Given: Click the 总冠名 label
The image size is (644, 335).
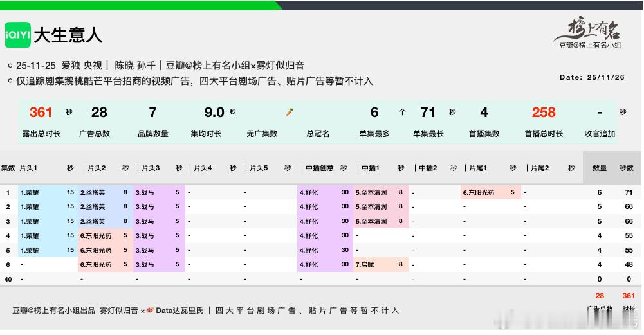Looking at the screenshot, I should coord(318,134).
